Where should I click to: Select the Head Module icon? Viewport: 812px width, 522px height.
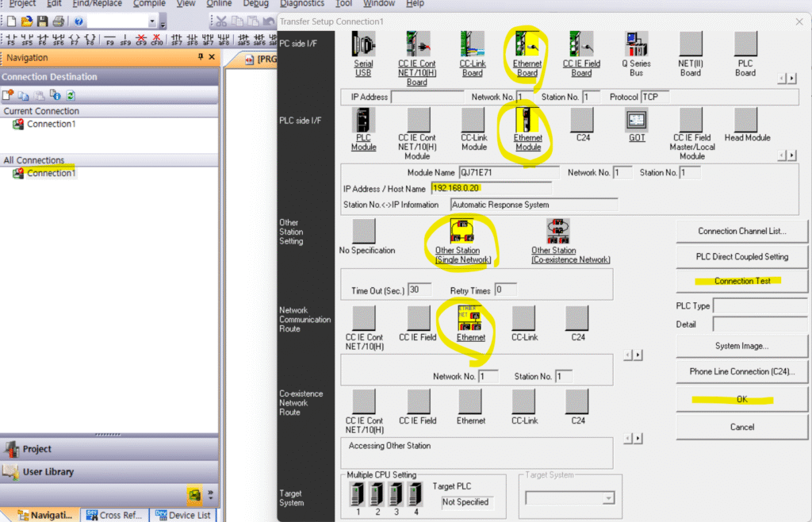746,121
